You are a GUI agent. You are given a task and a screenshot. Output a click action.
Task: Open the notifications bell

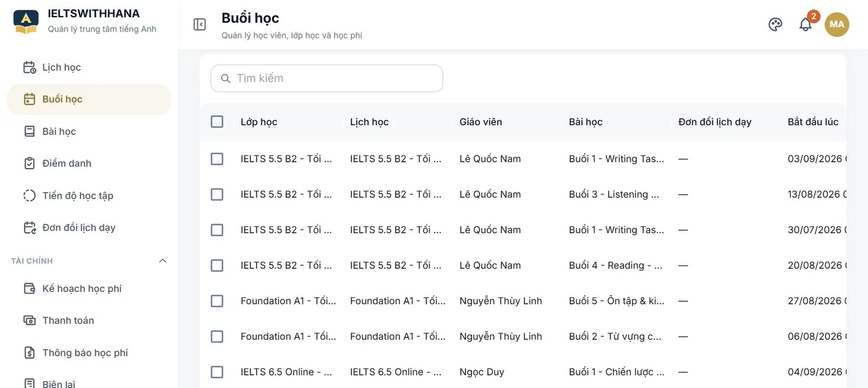point(805,24)
